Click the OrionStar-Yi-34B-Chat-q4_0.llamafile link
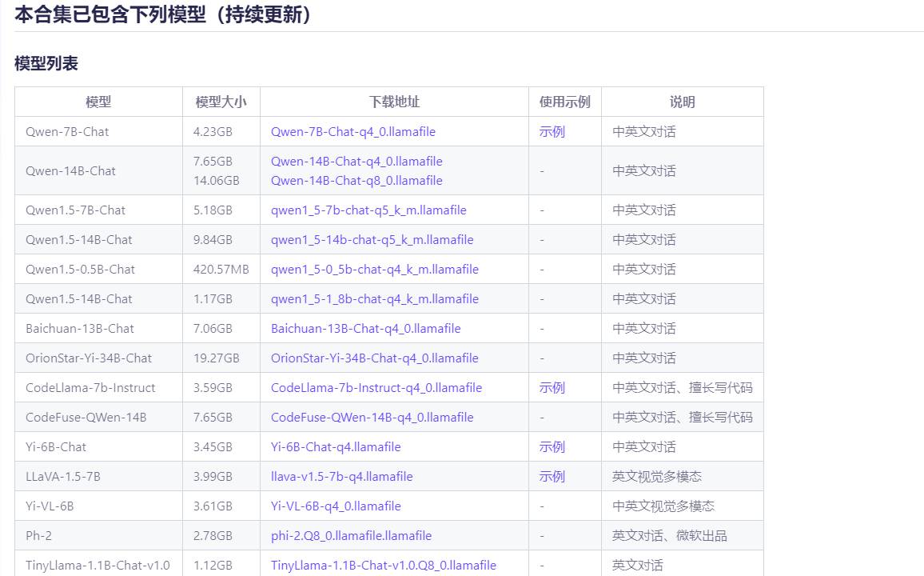The image size is (924, 576). point(374,358)
